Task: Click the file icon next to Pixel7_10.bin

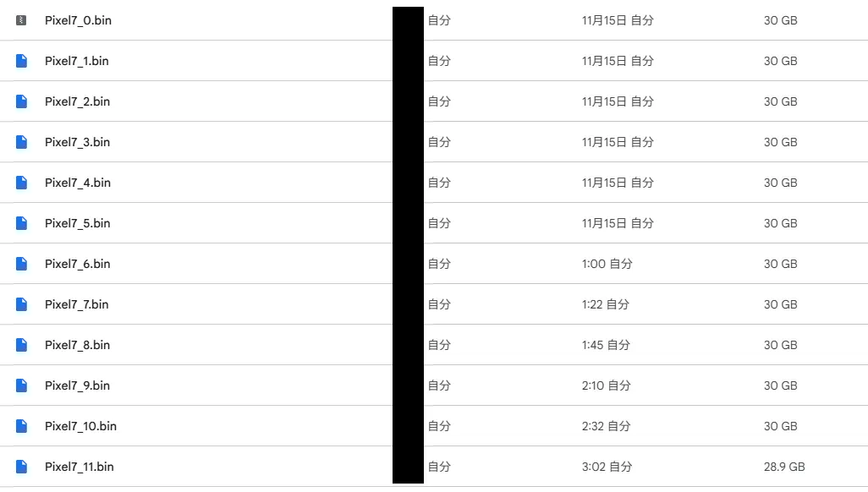Action: 21,426
